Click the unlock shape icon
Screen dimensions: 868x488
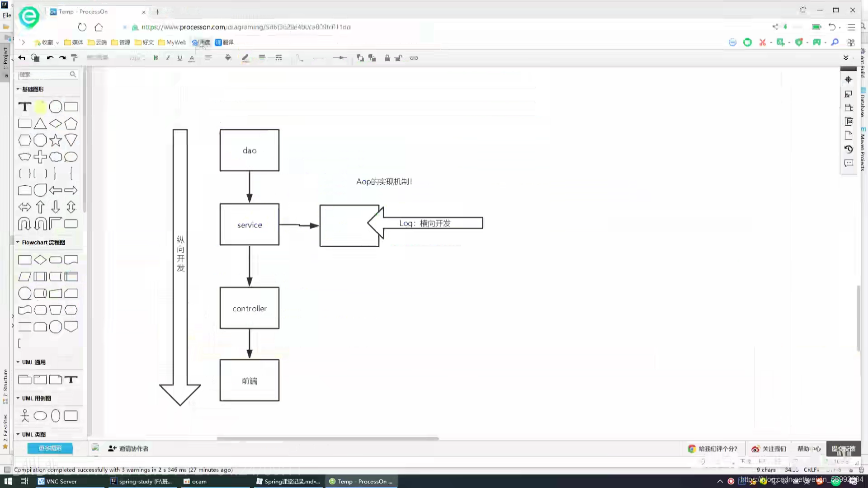399,58
